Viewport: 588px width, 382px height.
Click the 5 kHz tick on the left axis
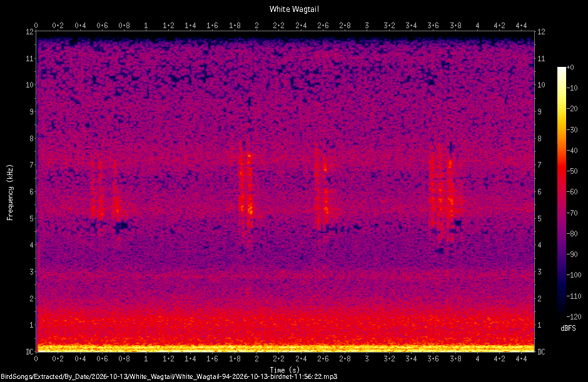[31, 218]
